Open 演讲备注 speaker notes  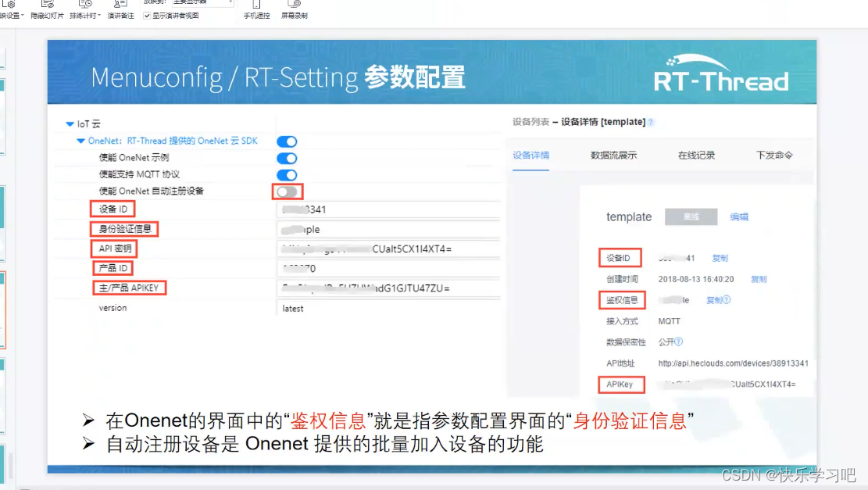pyautogui.click(x=120, y=10)
